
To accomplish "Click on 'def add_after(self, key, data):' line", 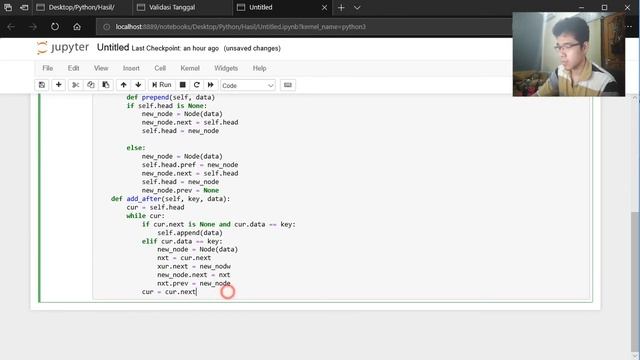I will 171,199.
